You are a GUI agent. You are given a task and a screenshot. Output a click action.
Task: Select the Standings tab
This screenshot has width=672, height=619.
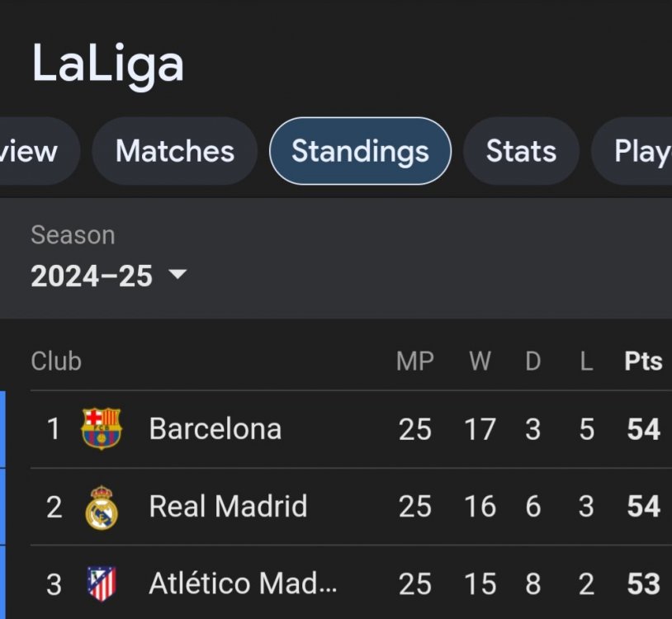360,151
